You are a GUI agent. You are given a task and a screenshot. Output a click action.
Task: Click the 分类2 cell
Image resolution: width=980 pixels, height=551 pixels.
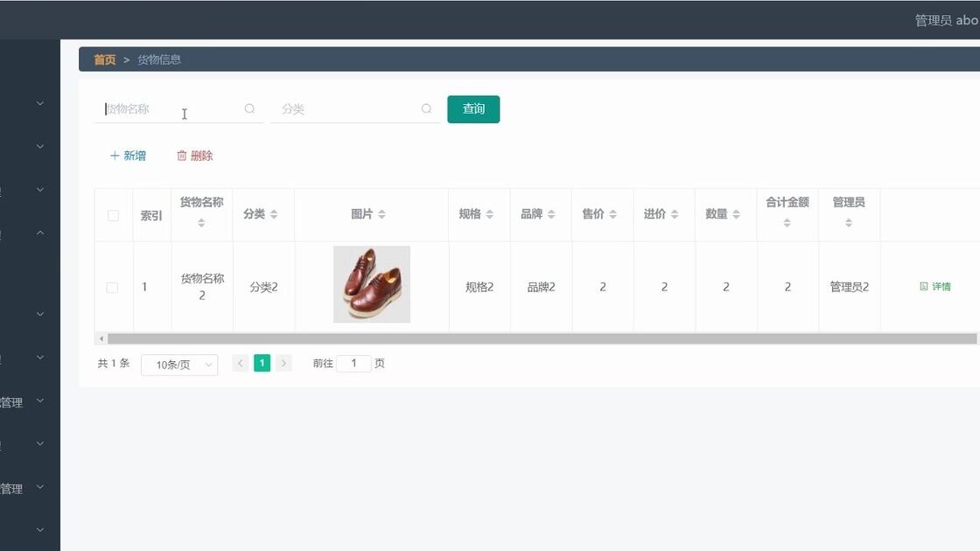pyautogui.click(x=263, y=288)
